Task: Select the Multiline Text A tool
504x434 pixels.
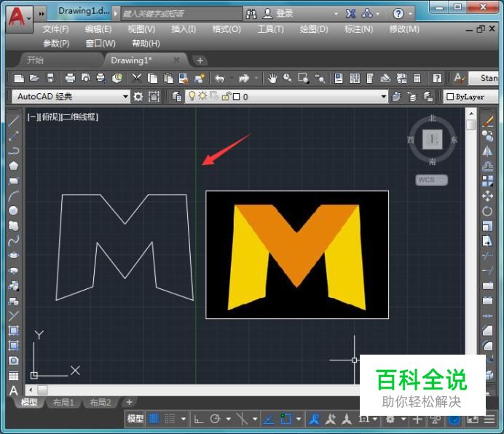Action: tap(13, 391)
